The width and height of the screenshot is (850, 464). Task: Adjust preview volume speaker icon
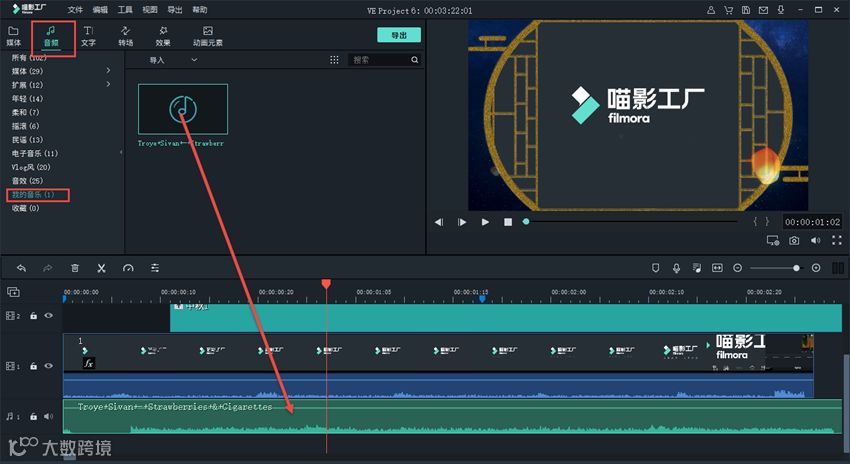coord(815,240)
